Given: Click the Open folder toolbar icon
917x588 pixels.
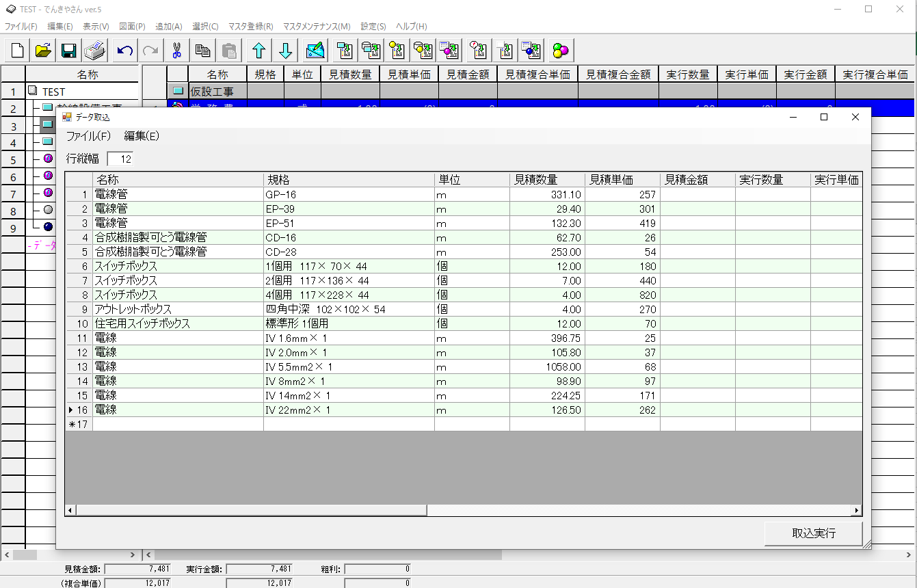Looking at the screenshot, I should [43, 51].
